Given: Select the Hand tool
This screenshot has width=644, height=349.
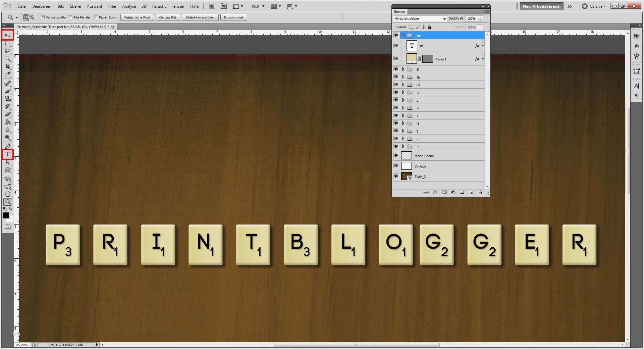Looking at the screenshot, I should tap(8, 194).
